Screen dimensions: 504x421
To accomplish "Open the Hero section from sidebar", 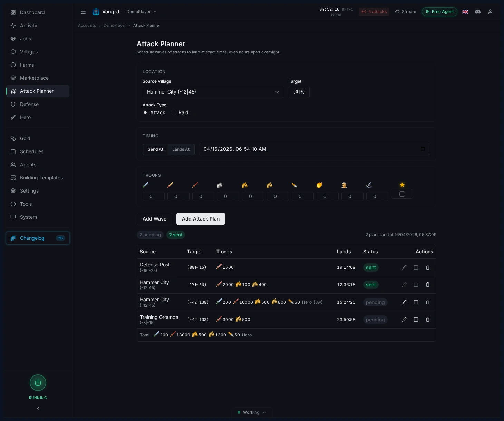I will click(13, 117).
